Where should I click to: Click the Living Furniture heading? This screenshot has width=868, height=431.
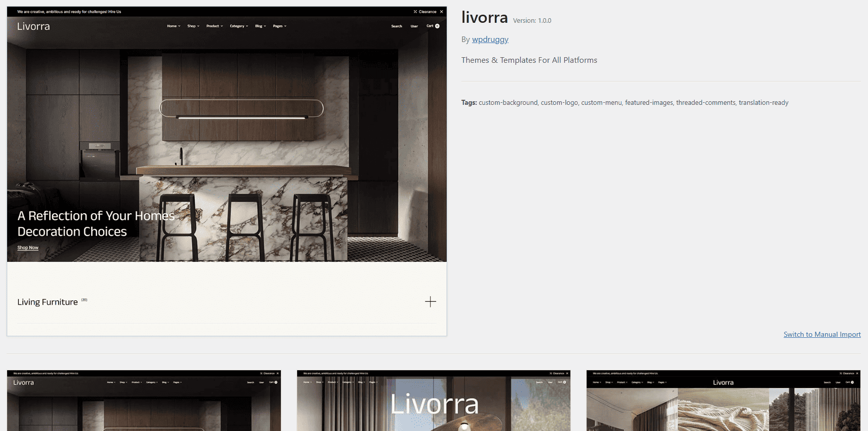click(48, 302)
